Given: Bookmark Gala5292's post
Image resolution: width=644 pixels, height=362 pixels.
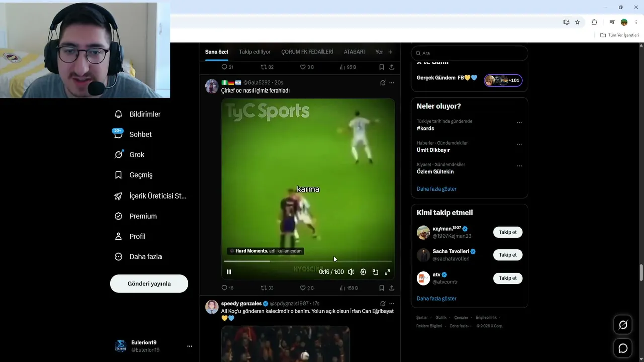Looking at the screenshot, I should (382, 288).
